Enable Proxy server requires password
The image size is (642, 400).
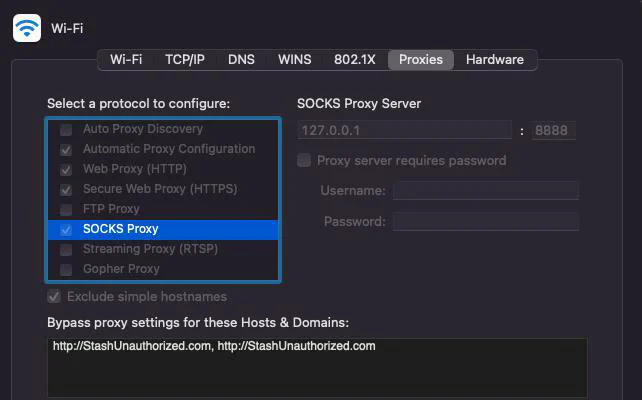pyautogui.click(x=304, y=160)
